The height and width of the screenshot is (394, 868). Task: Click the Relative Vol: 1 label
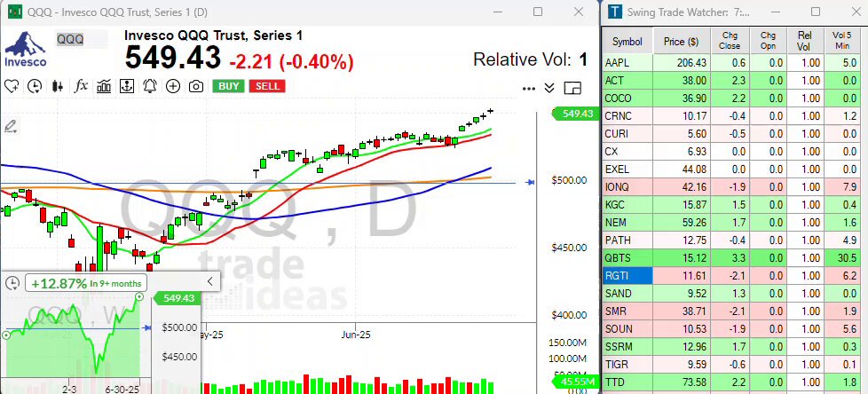click(530, 59)
